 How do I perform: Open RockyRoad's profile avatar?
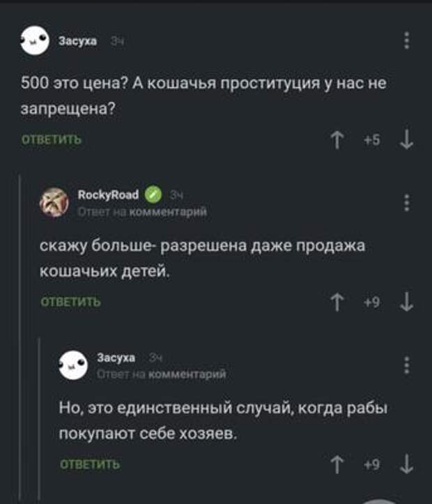(54, 202)
